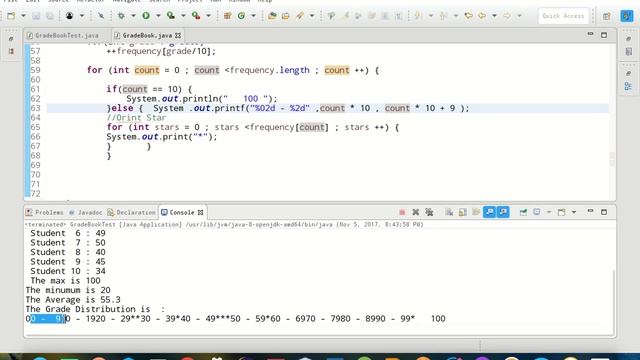Image resolution: width=640 pixels, height=360 pixels.
Task: Click the Last Edit Location arrow icon
Action: coord(469,16)
